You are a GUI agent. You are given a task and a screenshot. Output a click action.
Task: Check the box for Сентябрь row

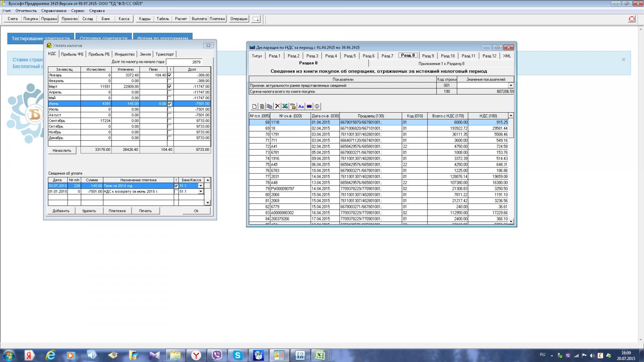pos(169,121)
